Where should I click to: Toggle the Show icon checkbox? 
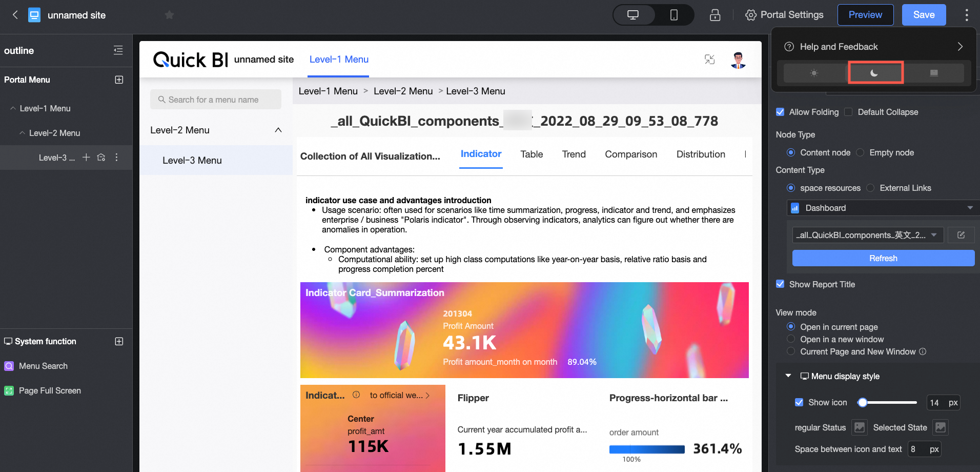pos(799,402)
